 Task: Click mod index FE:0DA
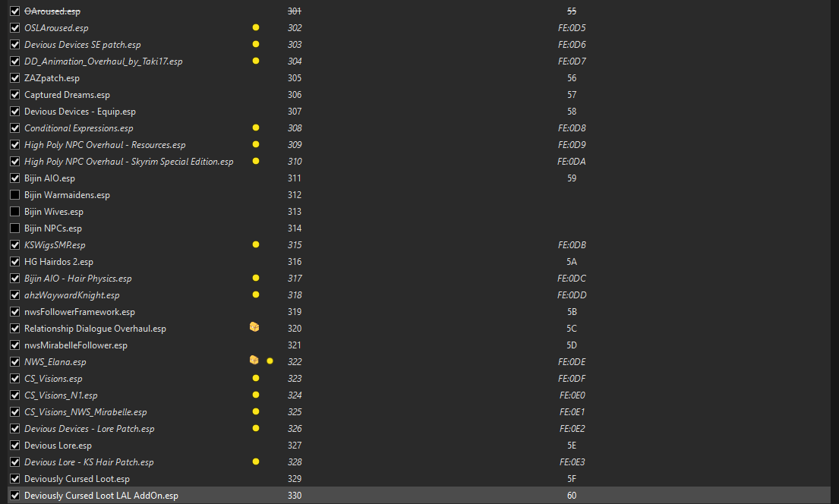pyautogui.click(x=572, y=161)
